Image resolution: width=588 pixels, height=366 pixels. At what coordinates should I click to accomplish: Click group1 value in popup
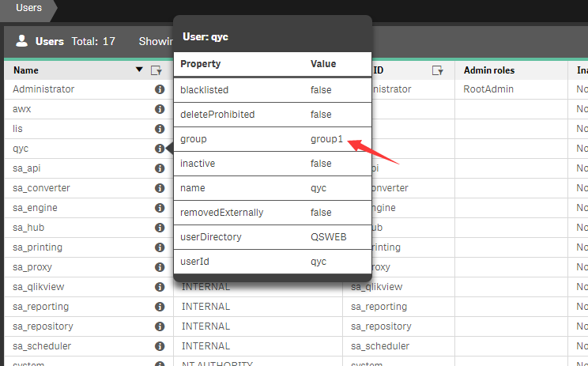[x=326, y=139]
